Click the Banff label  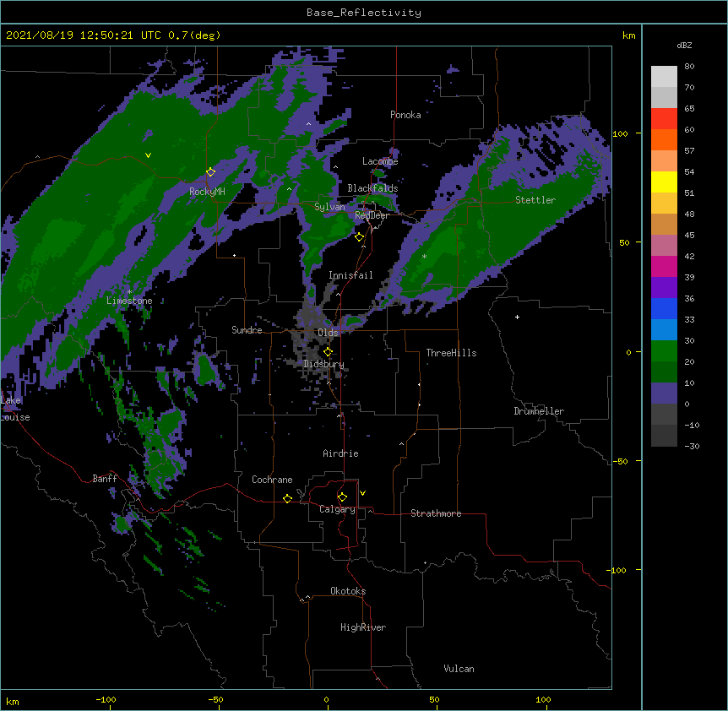pyautogui.click(x=105, y=479)
